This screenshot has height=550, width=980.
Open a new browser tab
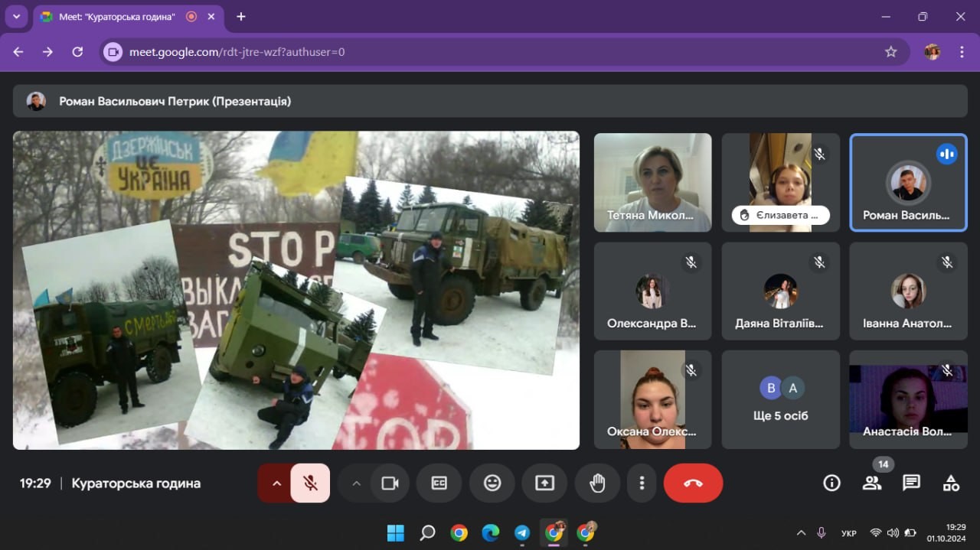pos(241,17)
